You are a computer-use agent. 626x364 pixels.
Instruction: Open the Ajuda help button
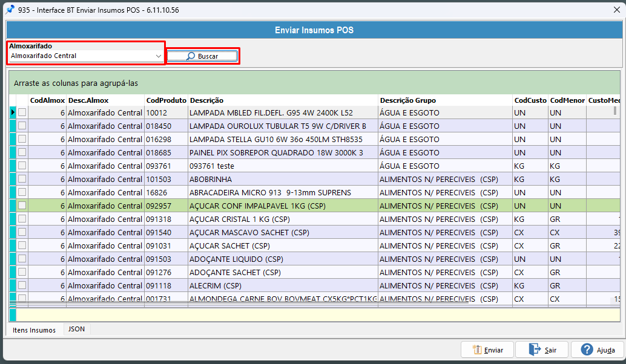(598, 349)
